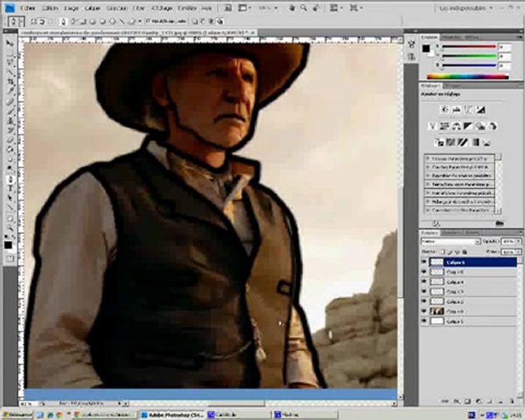
Task: Choose the Ellipse shape tool in the options bar
Action: (x=103, y=22)
